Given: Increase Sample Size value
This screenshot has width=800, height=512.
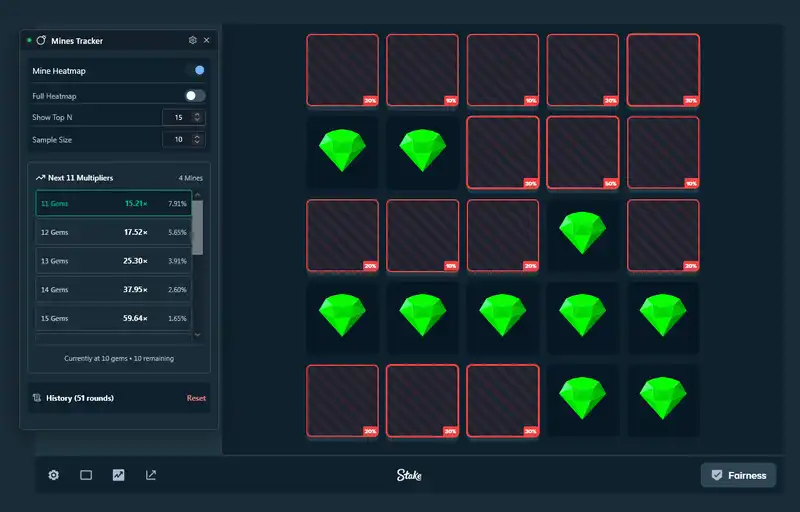Looking at the screenshot, I should [197, 136].
